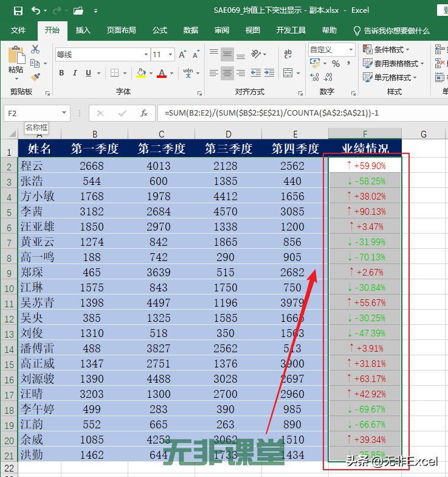Click the Paste clipboard icon

click(16, 55)
